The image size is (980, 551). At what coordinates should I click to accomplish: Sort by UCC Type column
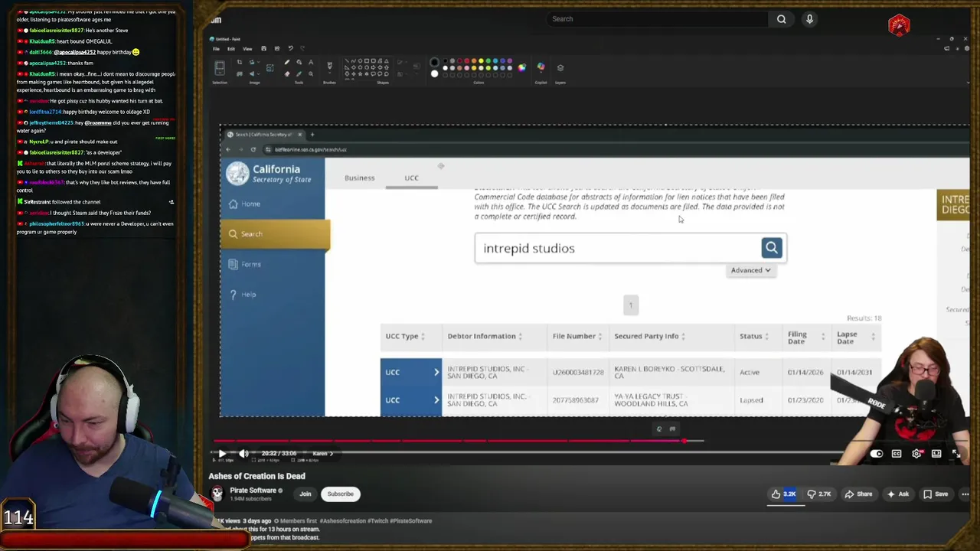click(405, 336)
